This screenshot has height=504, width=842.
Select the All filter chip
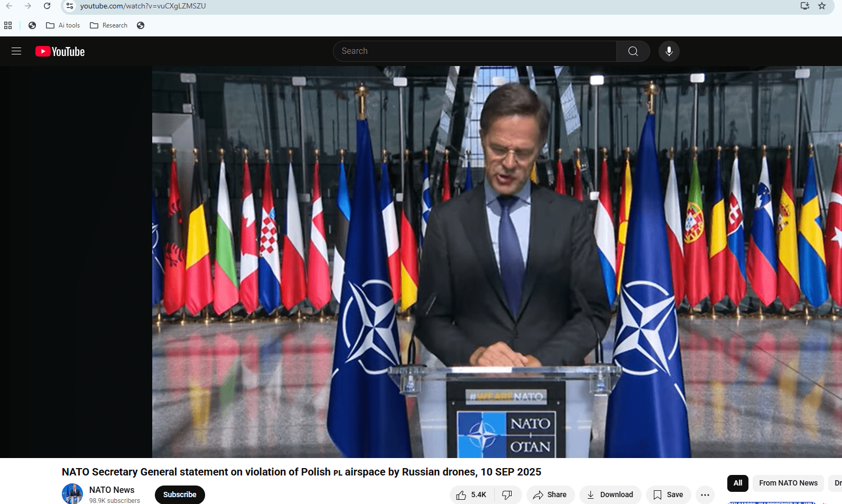click(737, 483)
